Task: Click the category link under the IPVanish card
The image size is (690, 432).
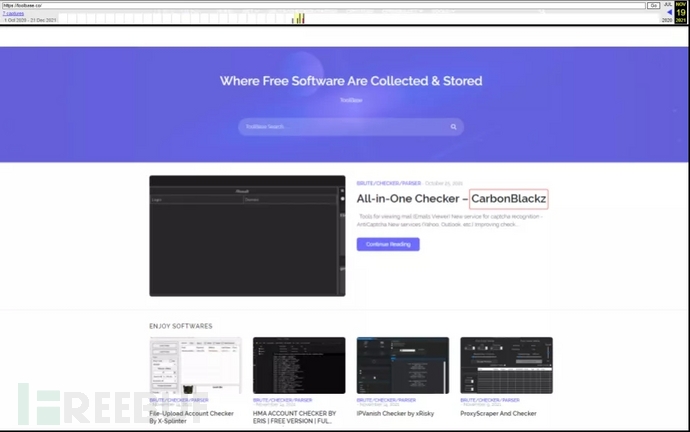Action: click(x=386, y=400)
